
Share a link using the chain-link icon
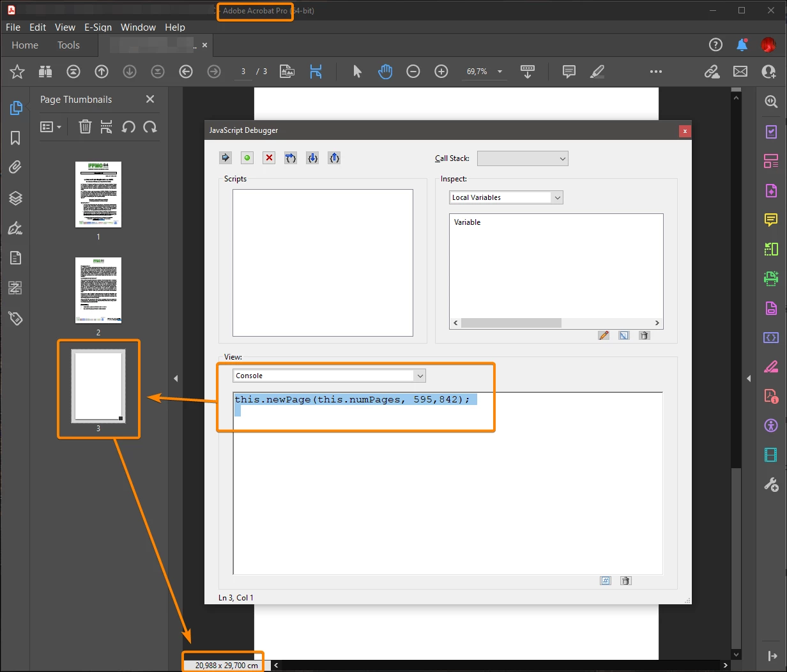click(x=712, y=72)
